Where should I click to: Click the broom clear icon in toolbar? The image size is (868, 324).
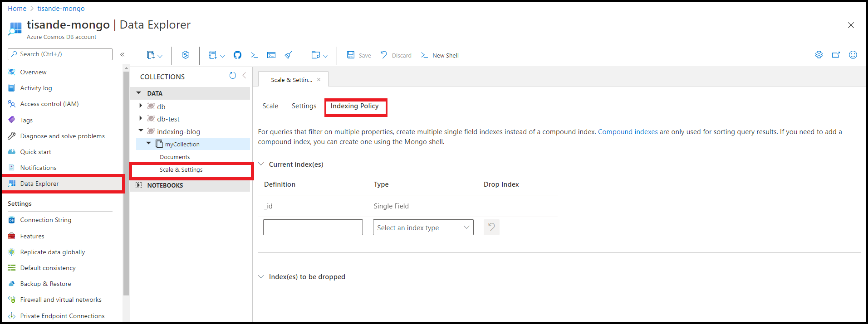tap(289, 55)
